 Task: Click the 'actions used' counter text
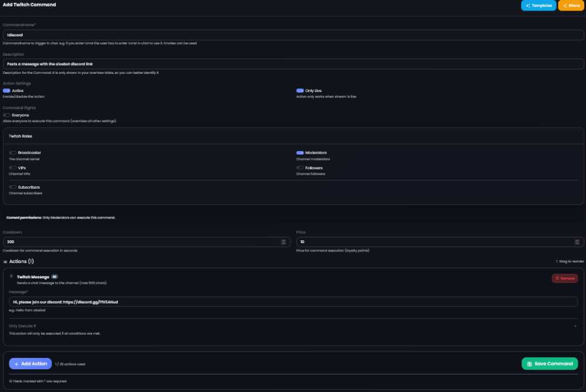[70, 364]
